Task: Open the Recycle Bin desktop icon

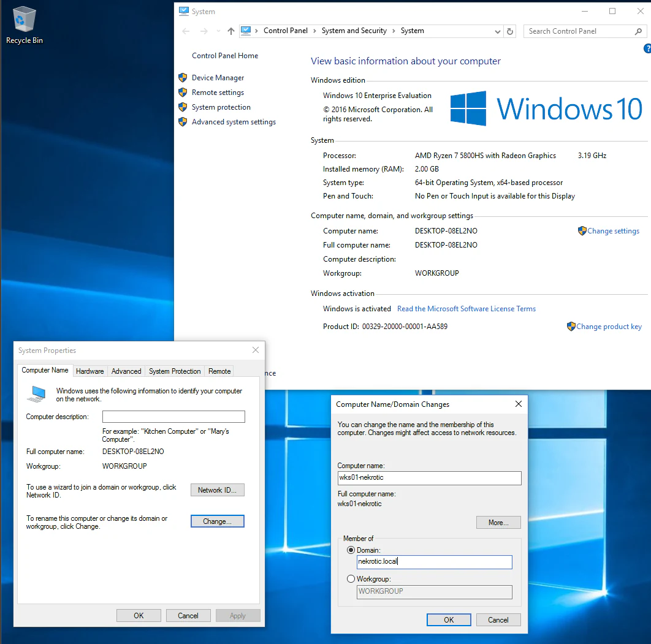Action: tap(24, 25)
